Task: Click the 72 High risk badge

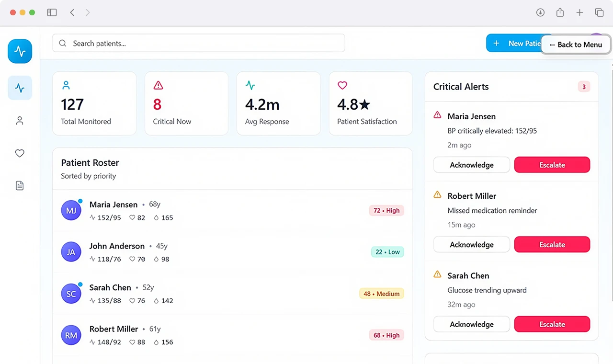Action: tap(386, 211)
